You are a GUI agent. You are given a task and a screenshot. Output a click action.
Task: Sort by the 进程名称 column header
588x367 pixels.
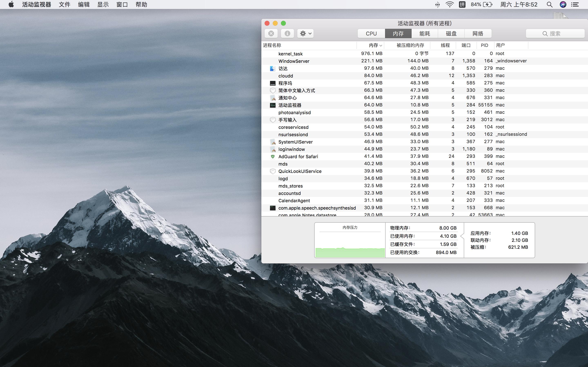pyautogui.click(x=272, y=45)
